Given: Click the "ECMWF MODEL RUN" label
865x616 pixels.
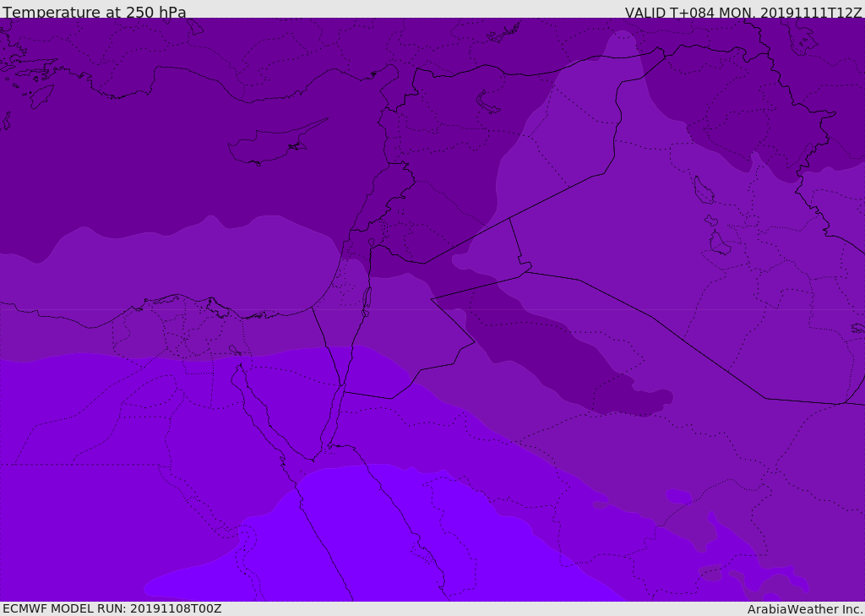Looking at the screenshot, I should (64, 608).
